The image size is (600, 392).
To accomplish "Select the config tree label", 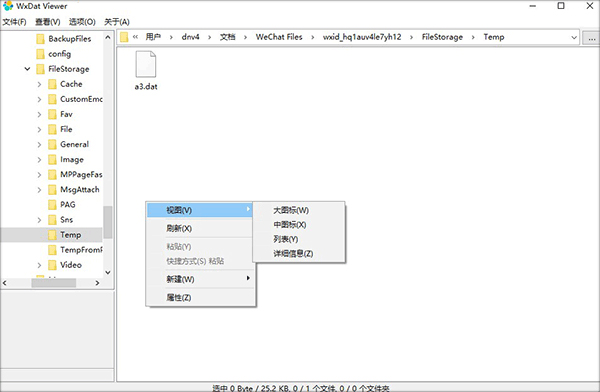I will pos(59,54).
